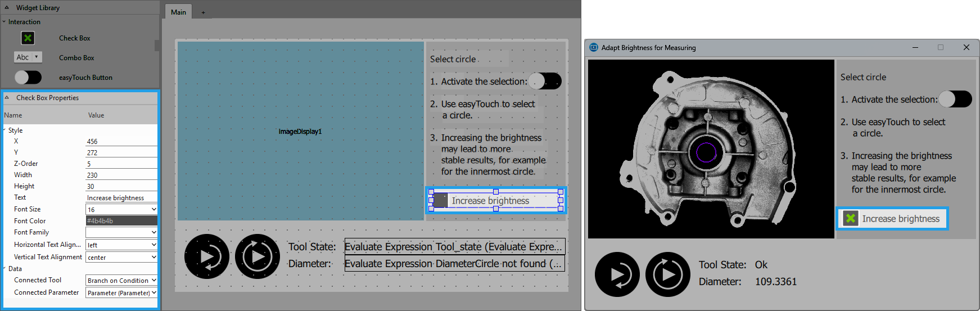Click the single-step run button in designer canvas

(x=207, y=256)
